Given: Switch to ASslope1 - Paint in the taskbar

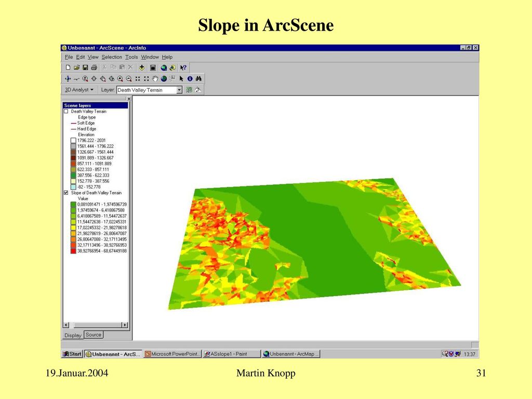Looking at the screenshot, I should tap(231, 354).
